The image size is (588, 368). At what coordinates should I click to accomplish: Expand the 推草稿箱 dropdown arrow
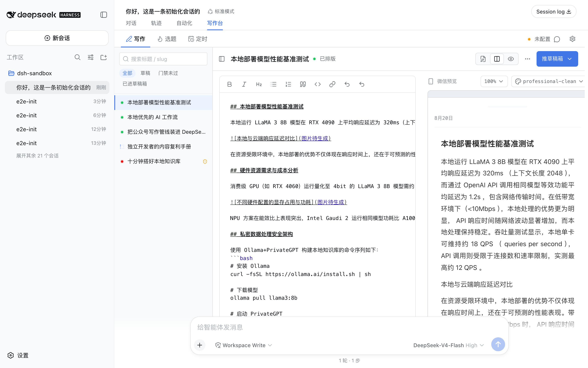pos(570,59)
